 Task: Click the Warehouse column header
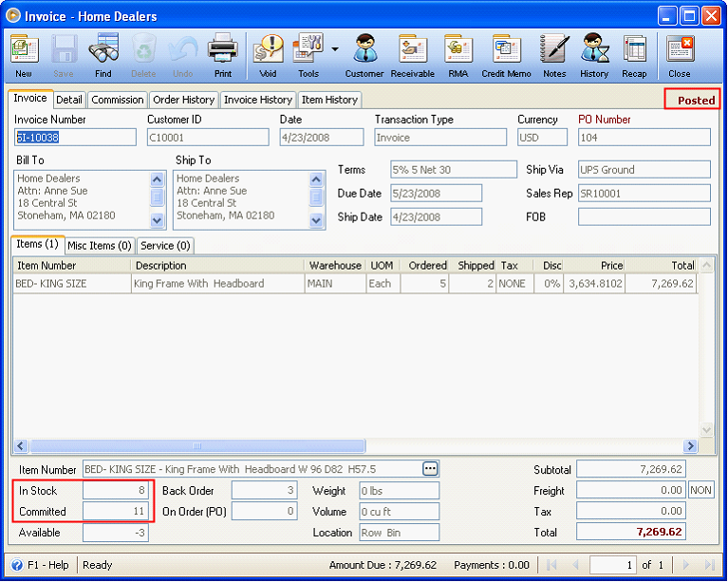tap(335, 265)
